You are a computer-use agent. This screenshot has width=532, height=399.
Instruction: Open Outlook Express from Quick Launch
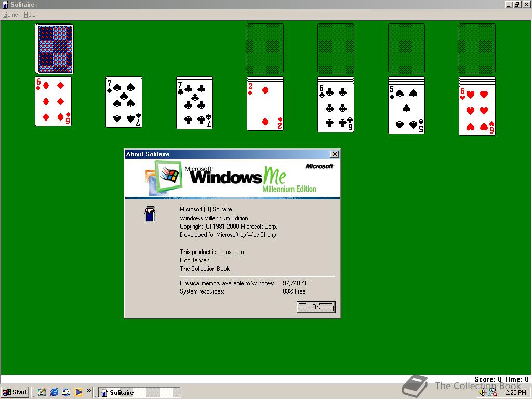(66, 392)
